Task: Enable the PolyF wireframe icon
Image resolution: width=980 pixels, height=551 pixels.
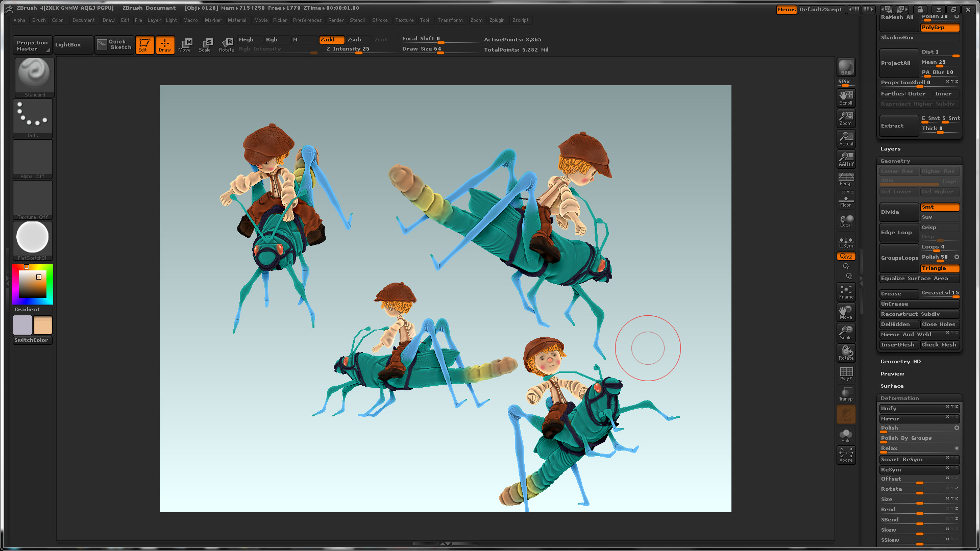Action: pyautogui.click(x=846, y=373)
